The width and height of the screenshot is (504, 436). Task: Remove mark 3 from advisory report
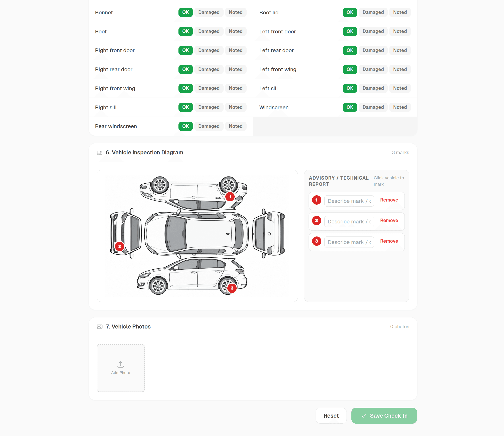(x=389, y=241)
